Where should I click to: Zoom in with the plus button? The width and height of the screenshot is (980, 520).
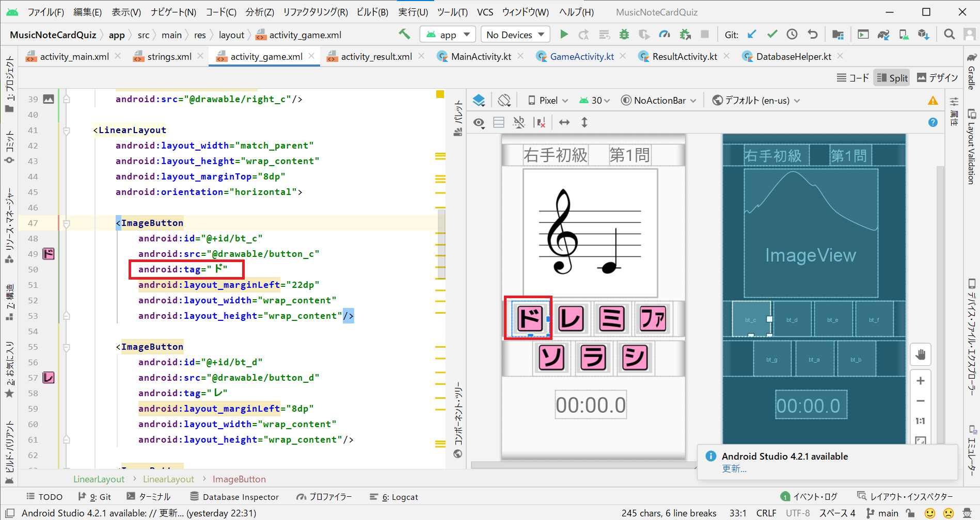click(x=920, y=381)
